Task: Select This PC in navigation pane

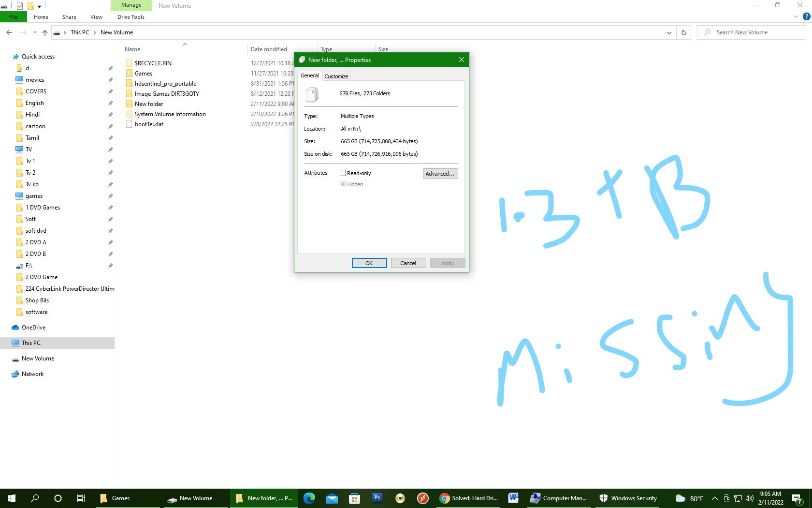Action: (x=31, y=343)
